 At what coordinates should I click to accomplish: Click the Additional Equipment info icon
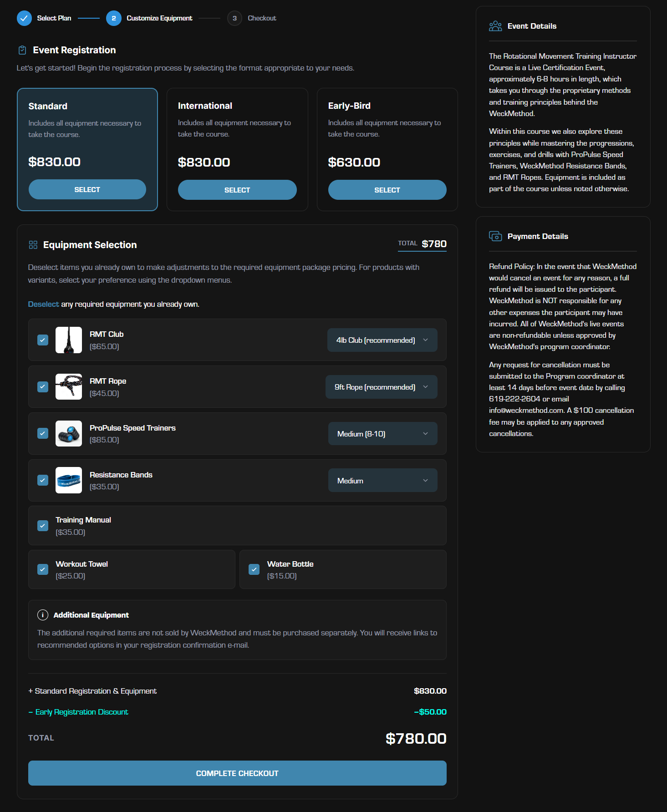(x=43, y=615)
